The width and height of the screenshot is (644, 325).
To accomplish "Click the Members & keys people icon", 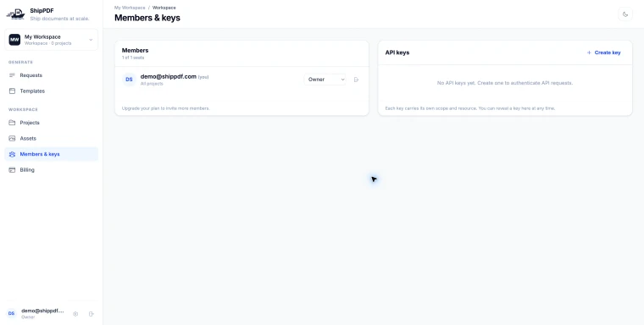I will (12, 154).
